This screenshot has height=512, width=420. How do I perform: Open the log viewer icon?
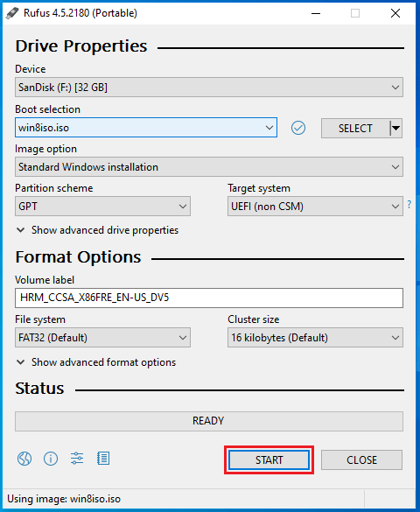103,459
